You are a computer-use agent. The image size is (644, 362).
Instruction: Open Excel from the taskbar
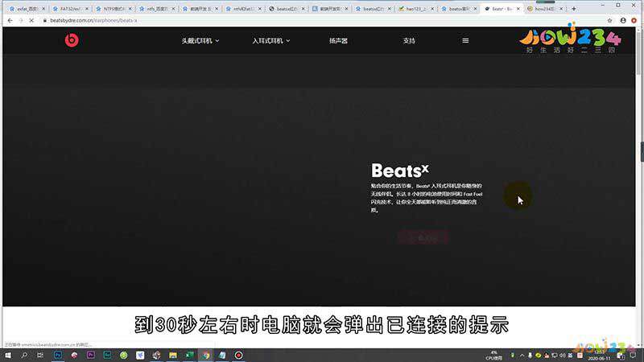coord(189,355)
